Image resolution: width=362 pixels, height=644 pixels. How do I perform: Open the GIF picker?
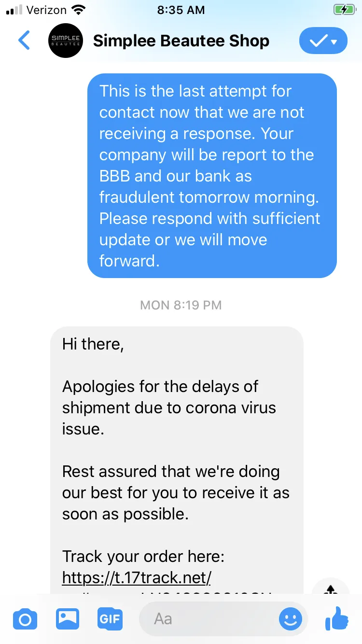(110, 619)
